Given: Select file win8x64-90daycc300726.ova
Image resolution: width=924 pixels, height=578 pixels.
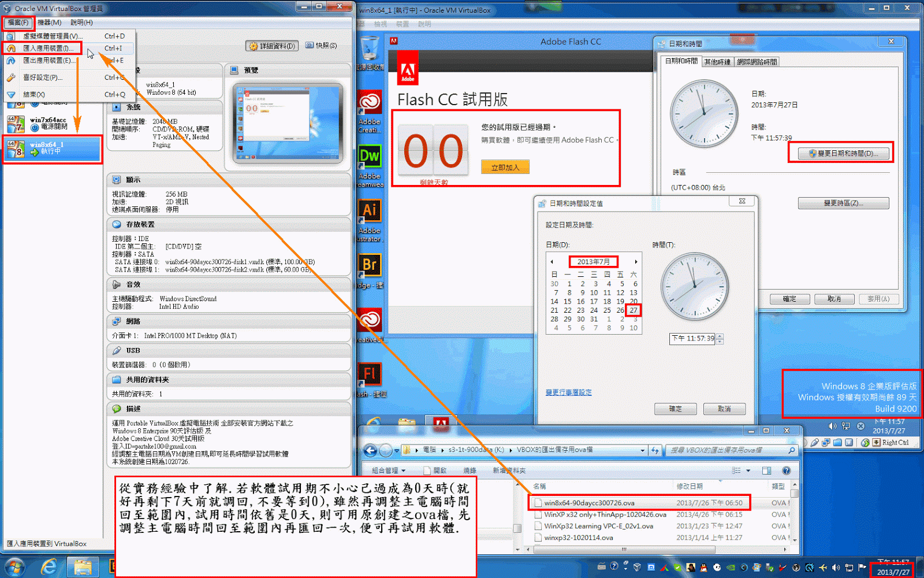Looking at the screenshot, I should tap(589, 503).
